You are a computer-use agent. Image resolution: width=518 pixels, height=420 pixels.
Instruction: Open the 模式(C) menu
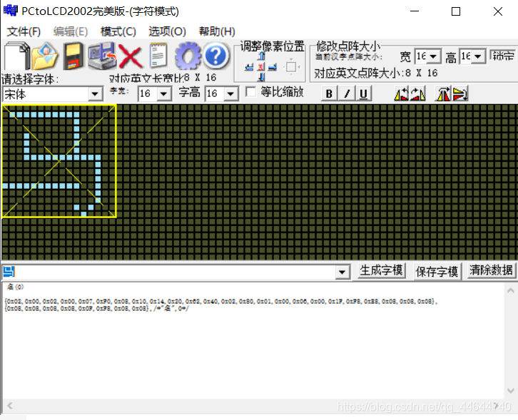point(118,31)
